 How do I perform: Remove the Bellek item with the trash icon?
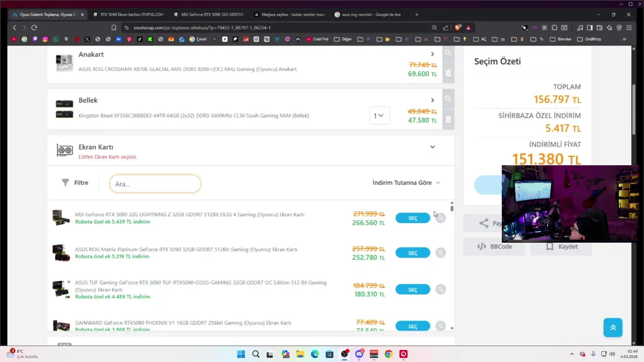tap(448, 120)
